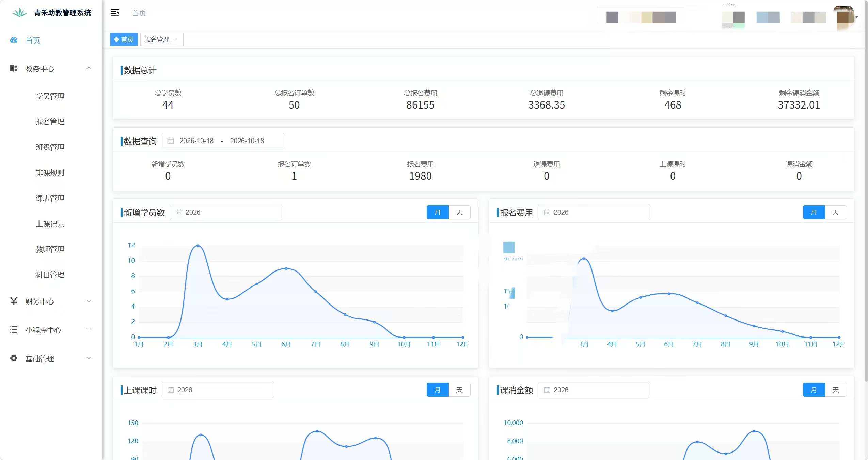Go to 班级管理 page
This screenshot has width=868, height=460.
50,147
